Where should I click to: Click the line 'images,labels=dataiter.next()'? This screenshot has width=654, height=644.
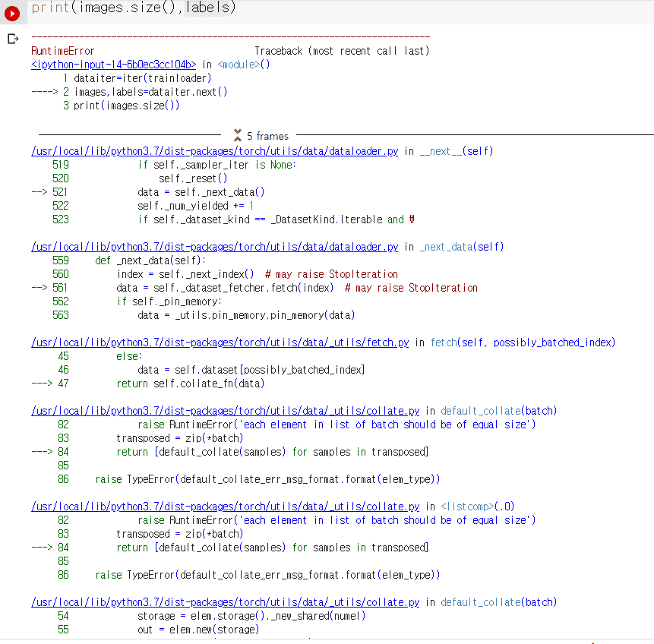150,92
